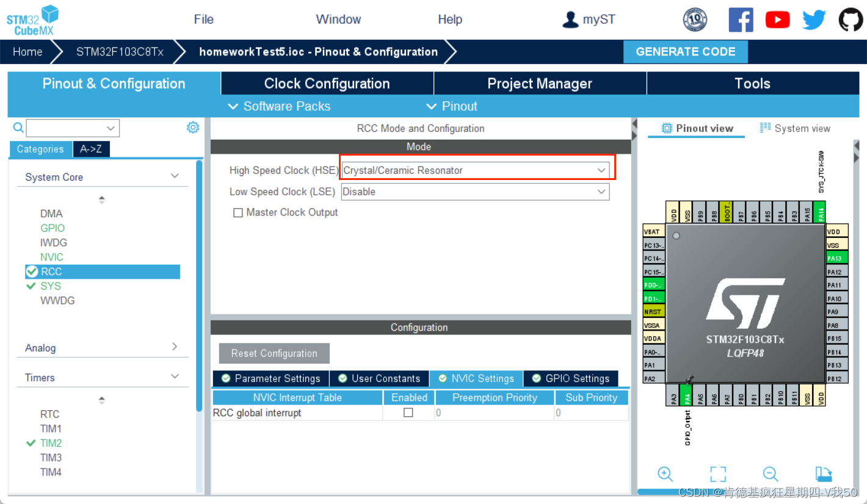Screen dimensions: 867x504
Task: Go to the Home breadcrumb
Action: point(28,52)
